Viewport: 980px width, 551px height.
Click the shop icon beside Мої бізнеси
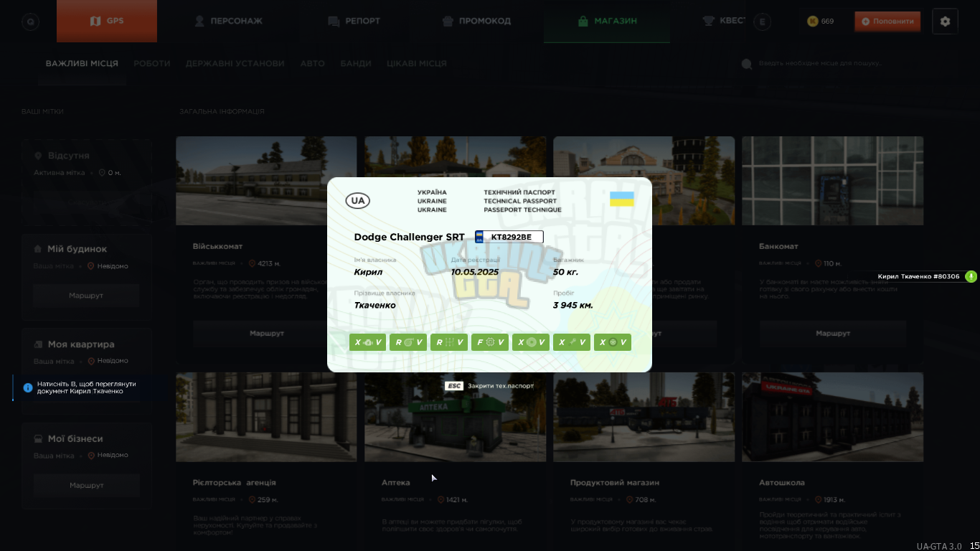point(38,438)
